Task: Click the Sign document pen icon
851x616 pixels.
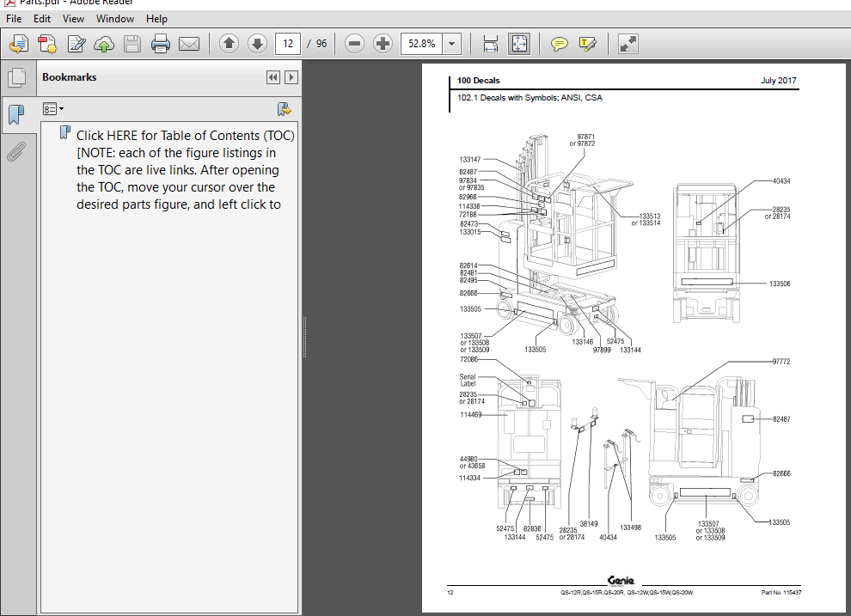Action: coord(76,44)
